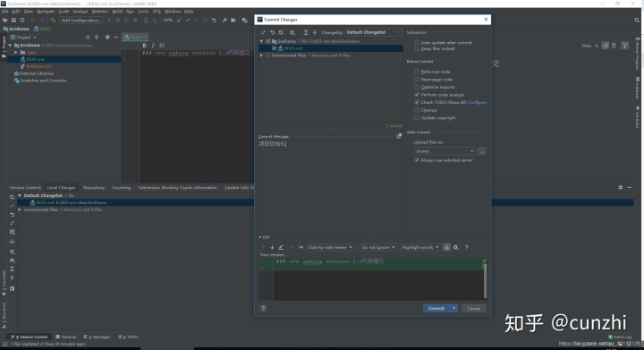Collapse SvnDemo node in Commit dialog tree
The height and width of the screenshot is (350, 644).
pyautogui.click(x=261, y=41)
